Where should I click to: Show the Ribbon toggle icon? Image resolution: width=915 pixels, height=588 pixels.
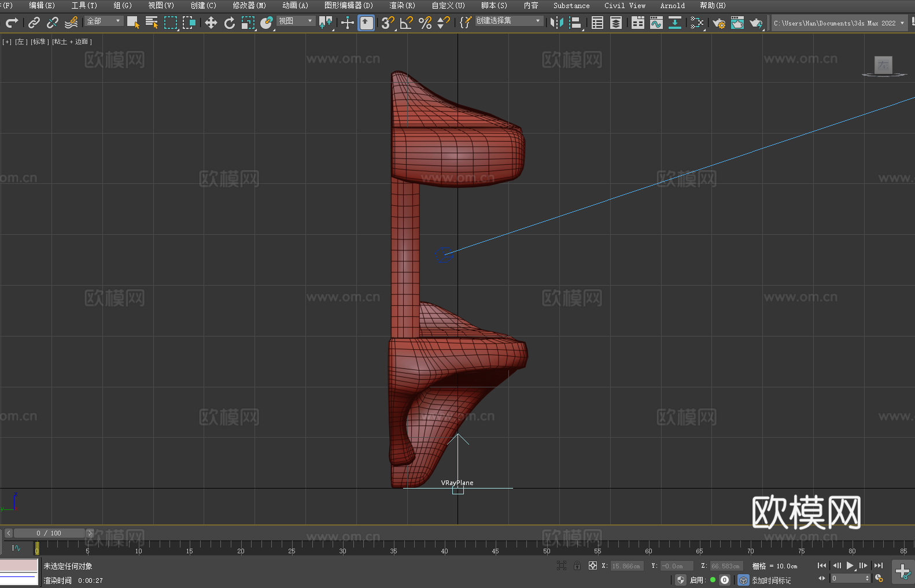pyautogui.click(x=638, y=23)
